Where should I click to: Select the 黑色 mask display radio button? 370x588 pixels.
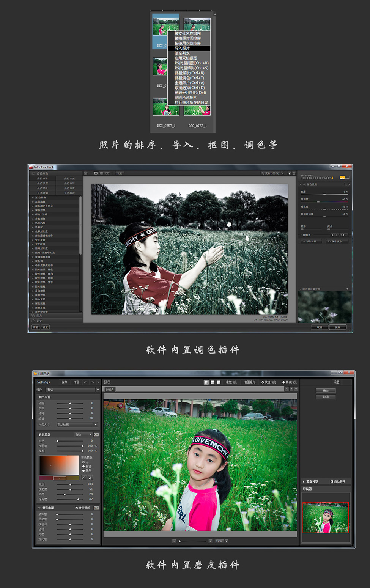[83, 471]
